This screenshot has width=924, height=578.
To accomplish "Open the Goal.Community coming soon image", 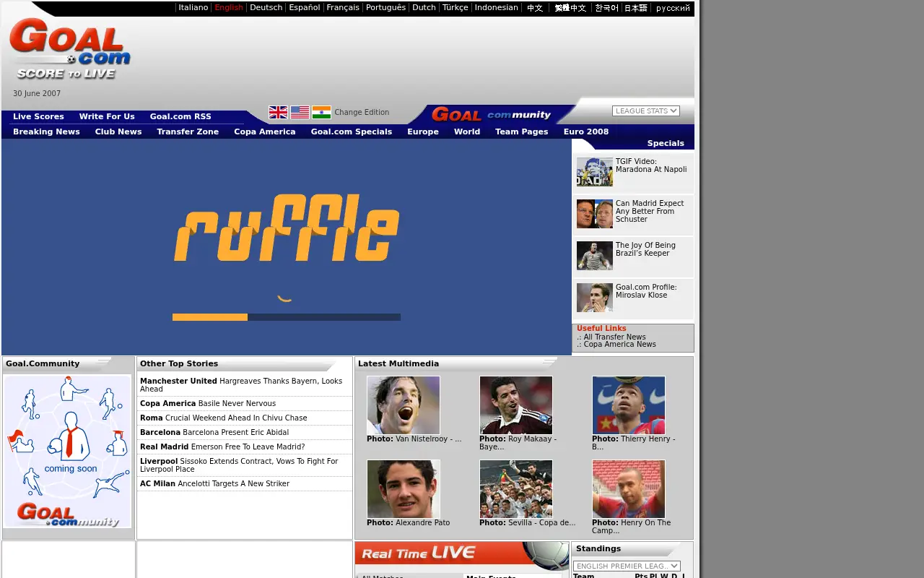I will tap(68, 452).
